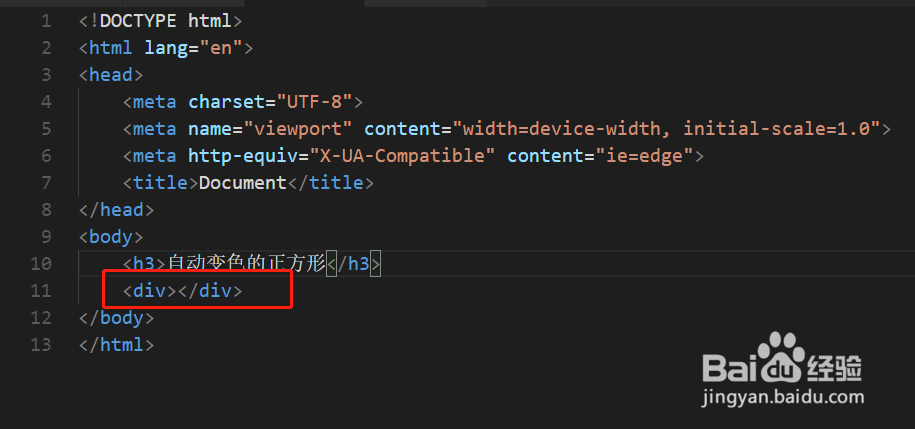Click line number 1 in the gutter

[46, 22]
